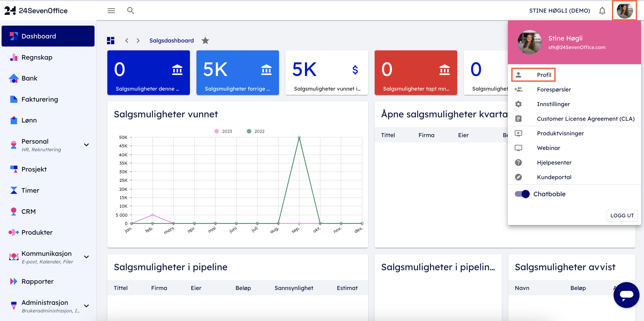Open the Salgsdashboard title link
The image size is (644, 321).
click(x=171, y=40)
